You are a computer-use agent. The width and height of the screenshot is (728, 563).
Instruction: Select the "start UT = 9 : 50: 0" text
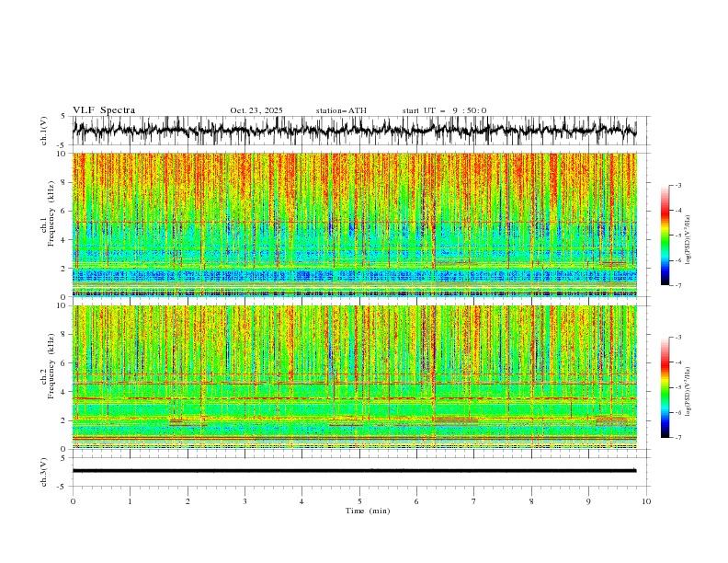click(x=444, y=110)
